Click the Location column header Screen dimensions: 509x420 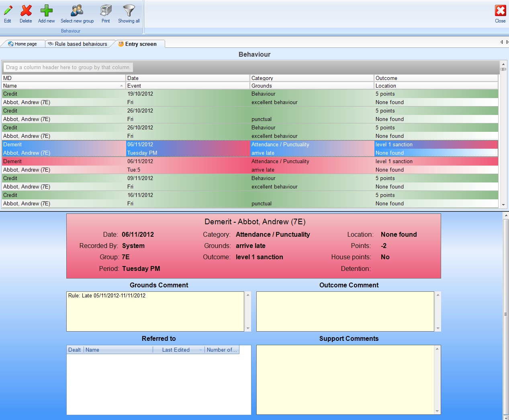(436, 86)
